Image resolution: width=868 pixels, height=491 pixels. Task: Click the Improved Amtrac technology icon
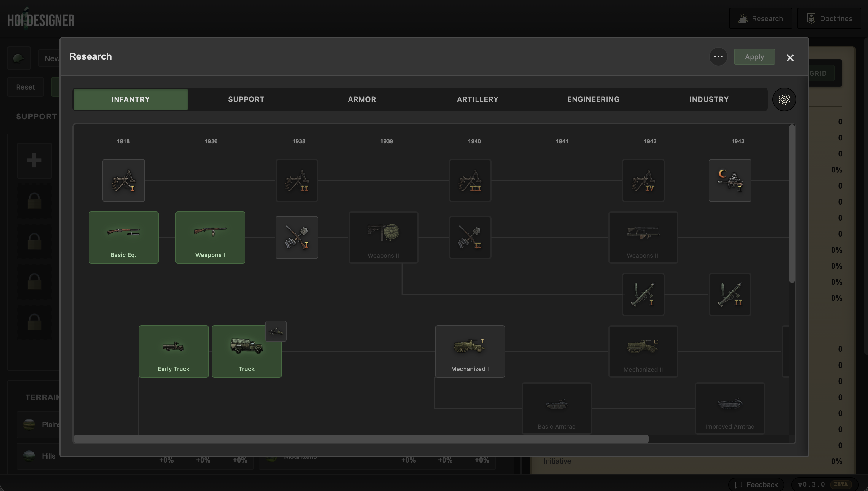(730, 408)
